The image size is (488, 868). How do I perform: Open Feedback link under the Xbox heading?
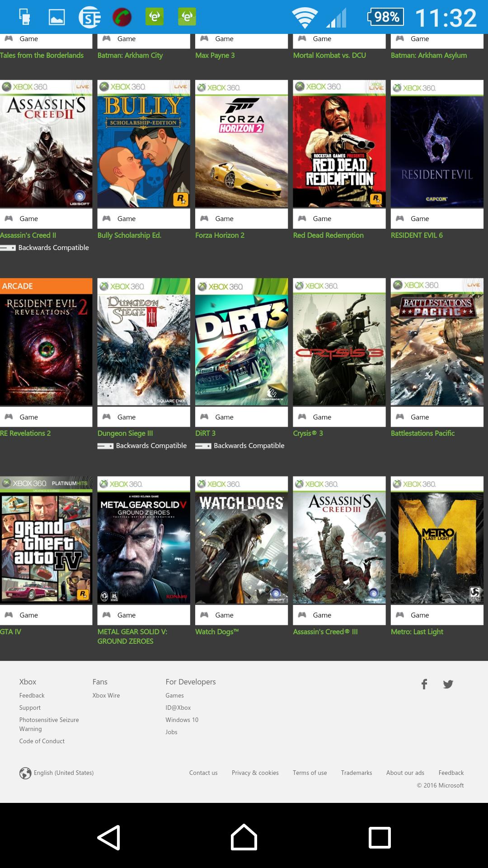coord(32,695)
